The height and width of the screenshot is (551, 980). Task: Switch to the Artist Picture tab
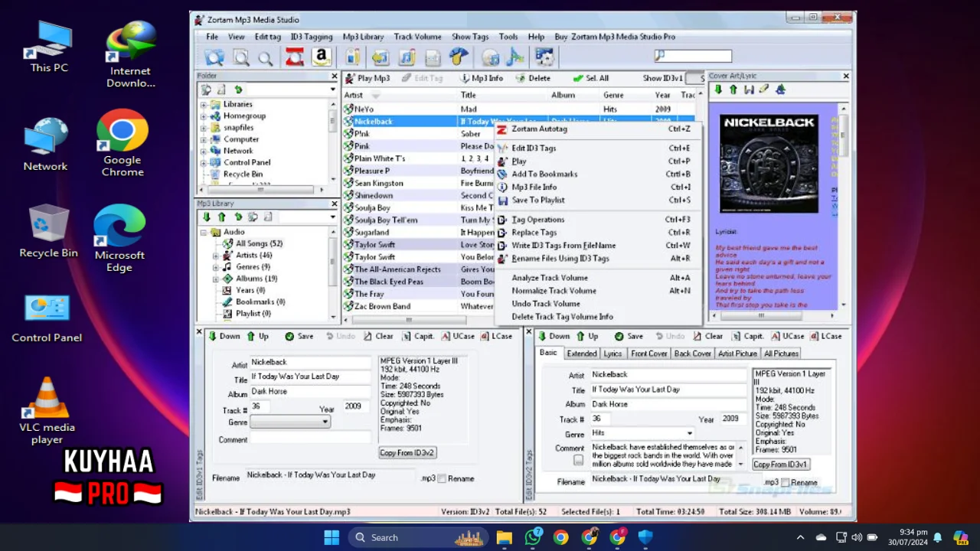click(x=737, y=354)
